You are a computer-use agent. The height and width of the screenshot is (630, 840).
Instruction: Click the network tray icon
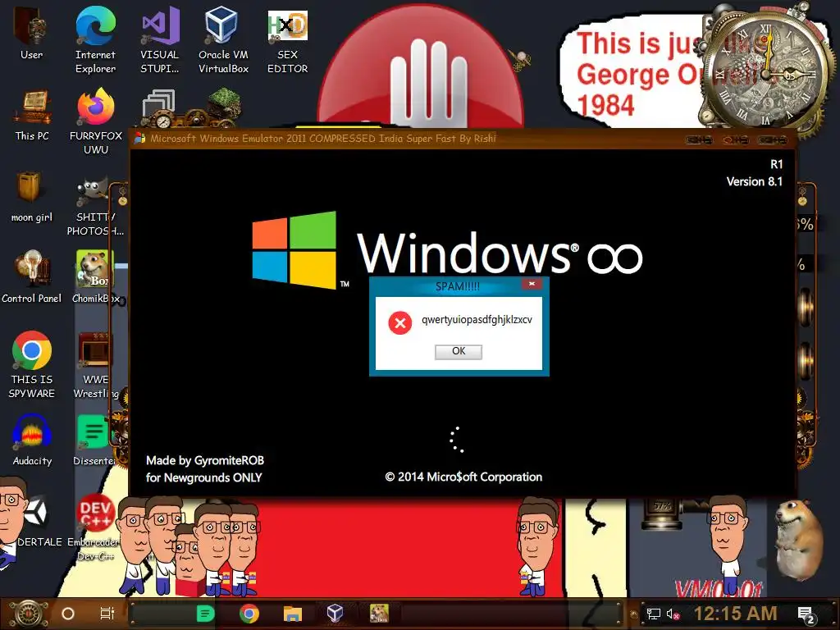click(x=653, y=614)
